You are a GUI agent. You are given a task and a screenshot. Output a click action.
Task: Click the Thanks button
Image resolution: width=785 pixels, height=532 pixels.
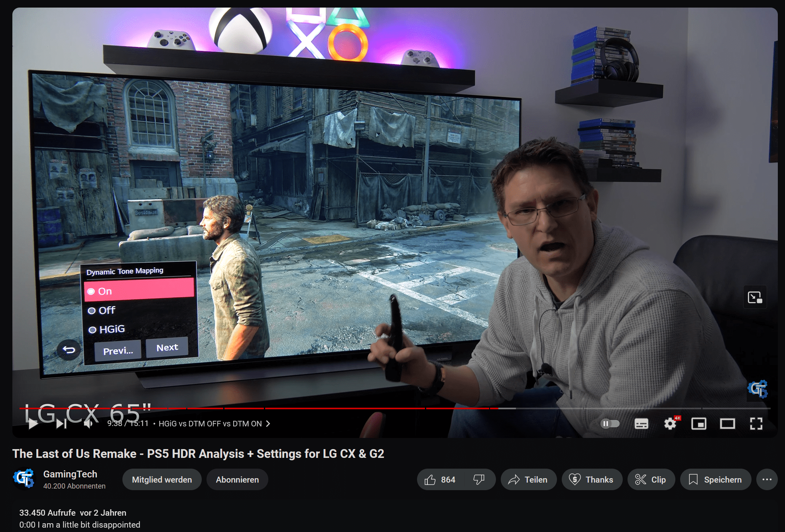pyautogui.click(x=592, y=480)
